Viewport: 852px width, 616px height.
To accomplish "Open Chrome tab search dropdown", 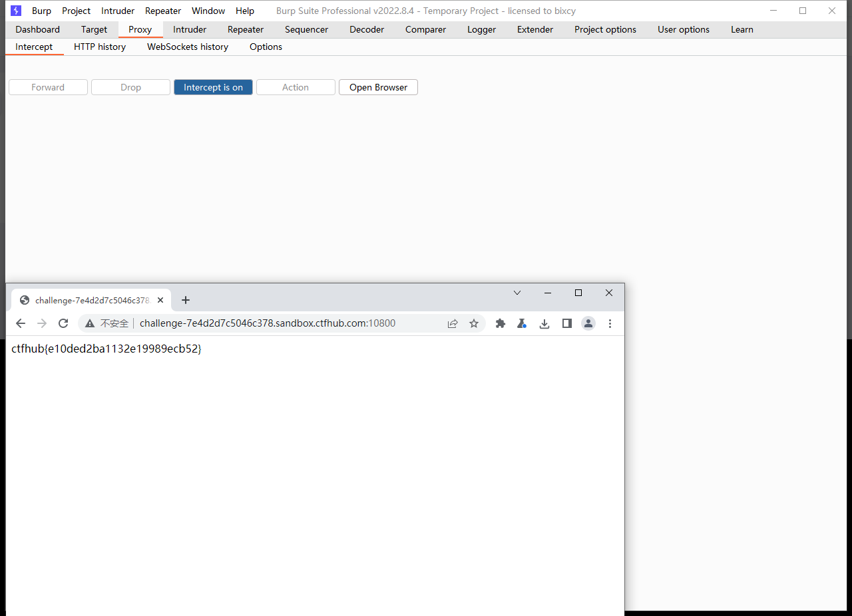I will (x=517, y=293).
